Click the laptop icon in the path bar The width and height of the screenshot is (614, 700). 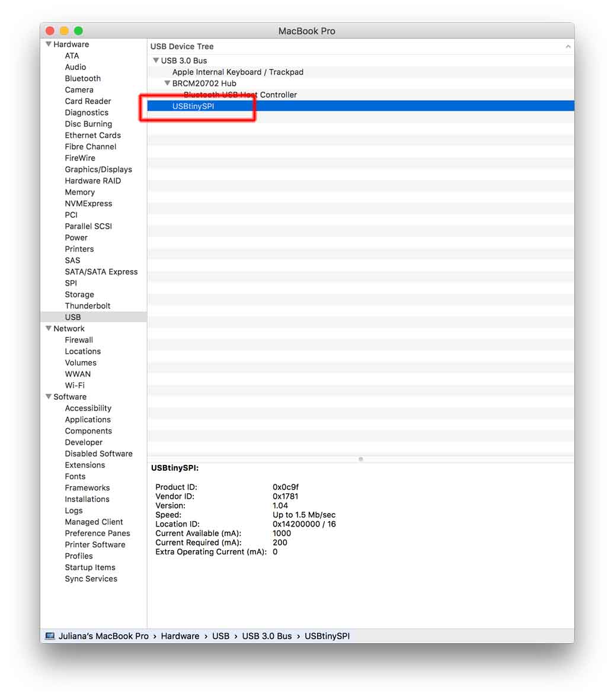tap(50, 635)
